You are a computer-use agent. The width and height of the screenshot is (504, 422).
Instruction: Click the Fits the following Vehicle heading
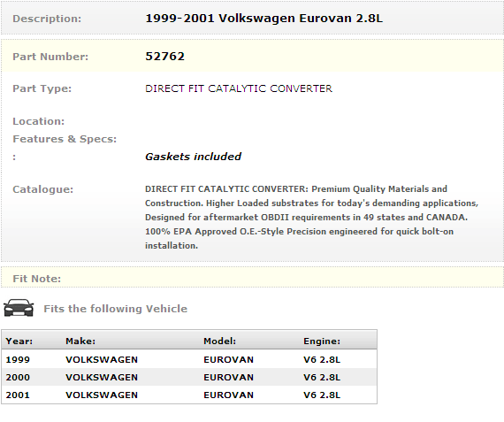(x=116, y=309)
